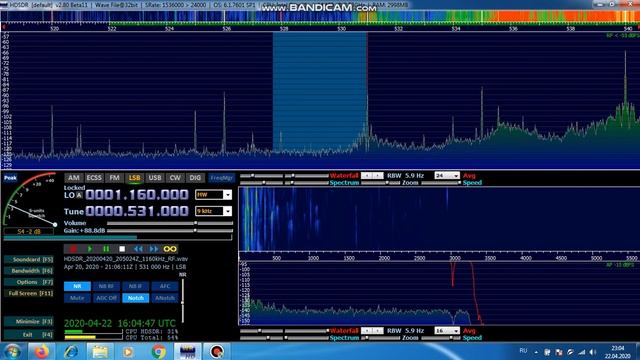Pause the WAV file playback
640x360 pixels.
pos(106,249)
